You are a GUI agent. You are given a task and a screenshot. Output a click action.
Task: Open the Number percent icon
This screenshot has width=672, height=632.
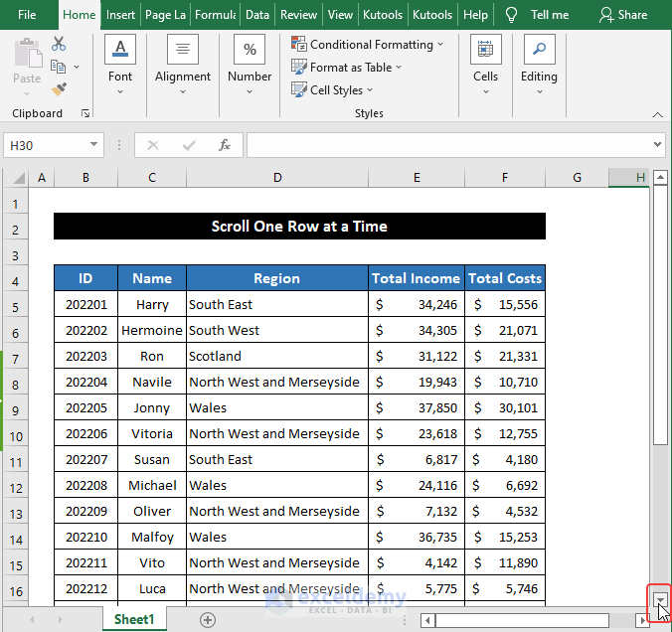pyautogui.click(x=250, y=50)
